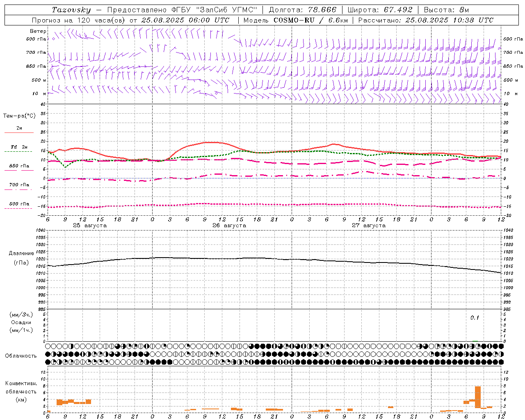The width and height of the screenshot is (525, 420).
Task: Click the 'Высота: 8м' header field
Action: [446, 10]
